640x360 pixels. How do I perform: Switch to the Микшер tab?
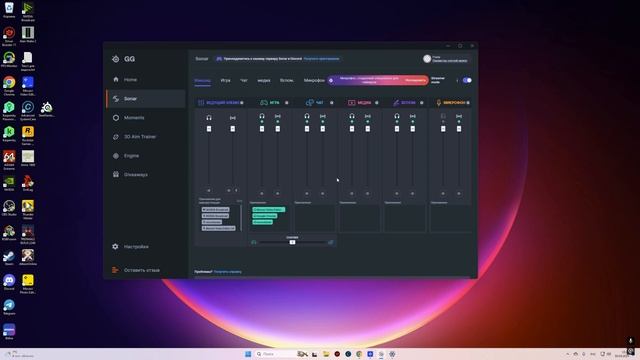(202, 80)
